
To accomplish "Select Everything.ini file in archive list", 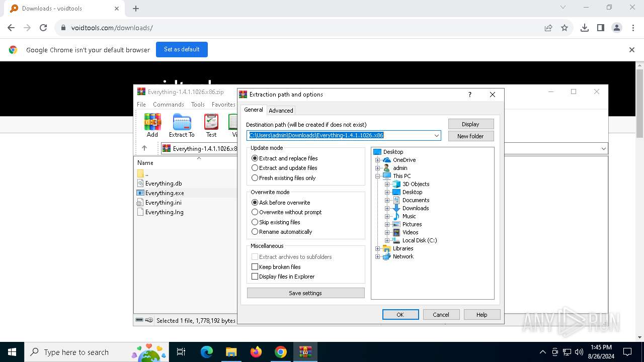I will coord(164,203).
